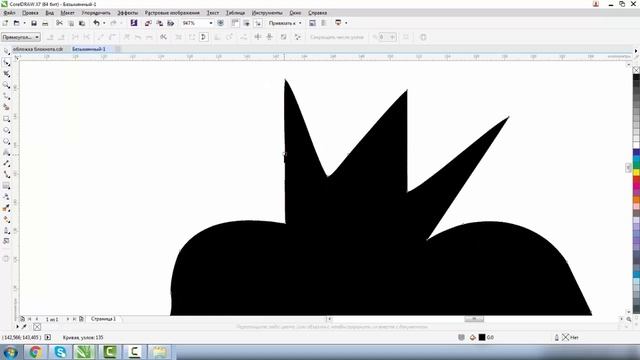Toggle Close Curve button in property bar
The height and width of the screenshot is (360, 640).
pos(204,37)
